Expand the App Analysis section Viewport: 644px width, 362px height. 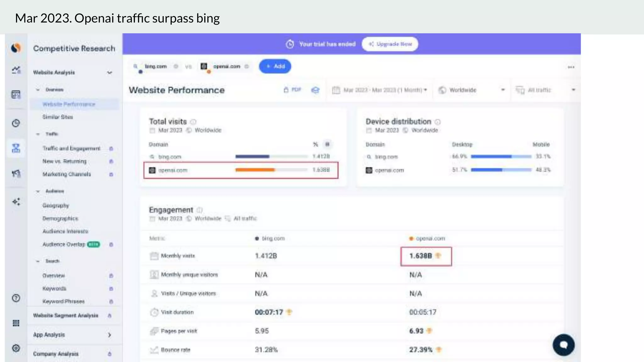click(x=109, y=335)
